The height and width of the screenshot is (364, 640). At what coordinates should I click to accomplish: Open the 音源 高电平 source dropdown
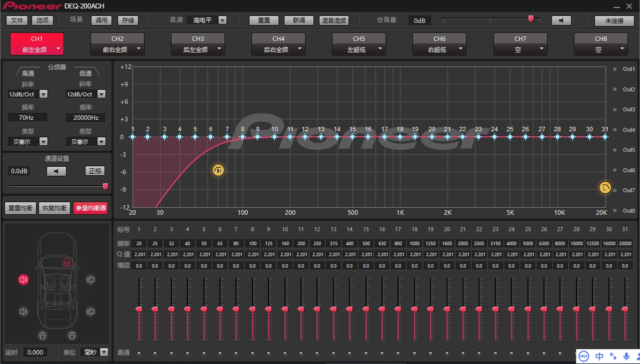point(222,20)
